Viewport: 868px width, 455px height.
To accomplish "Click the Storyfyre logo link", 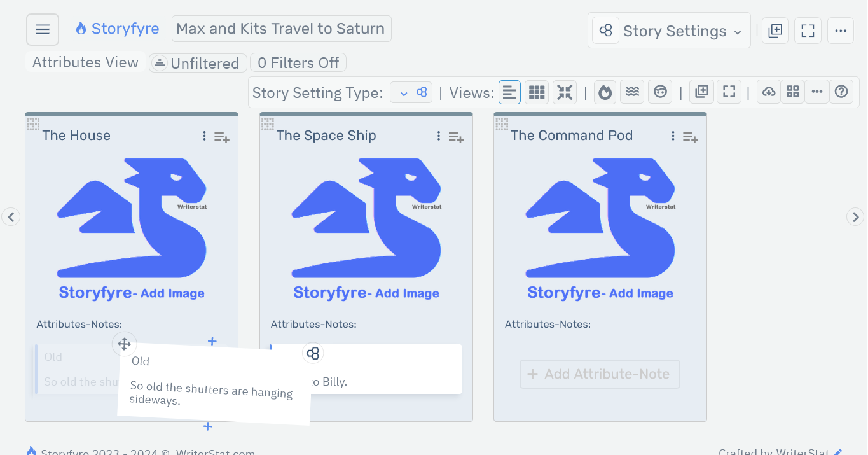I will (117, 28).
